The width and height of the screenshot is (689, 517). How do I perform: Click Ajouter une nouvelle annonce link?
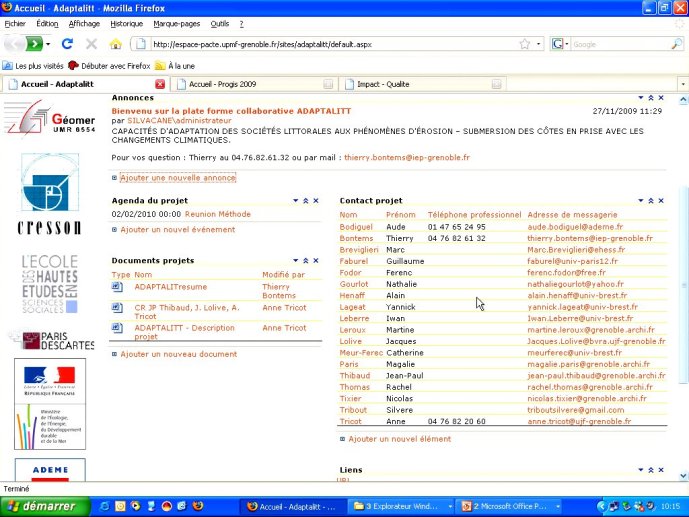(x=178, y=177)
